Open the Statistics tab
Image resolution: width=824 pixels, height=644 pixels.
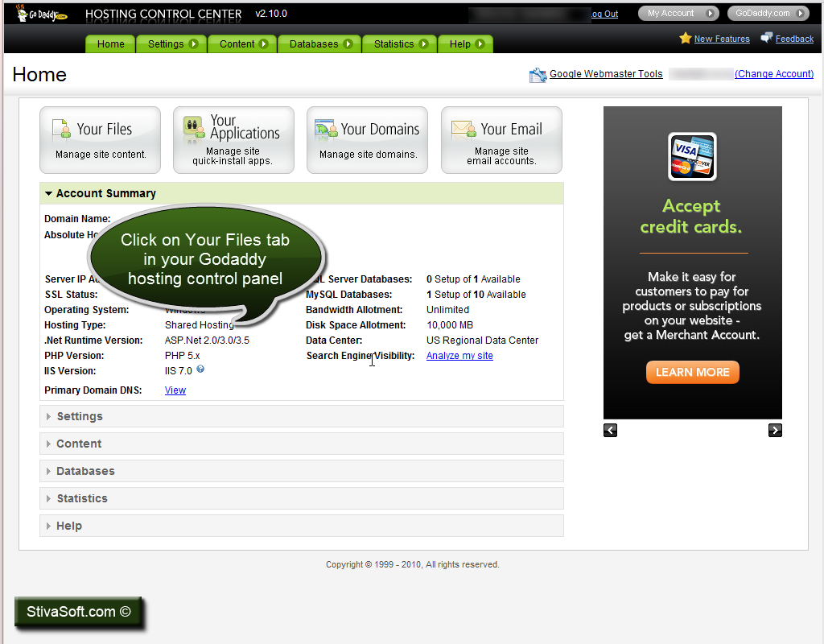(400, 44)
